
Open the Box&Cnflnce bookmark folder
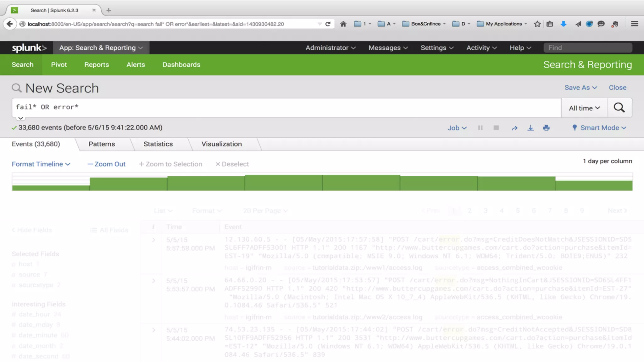[x=424, y=24]
